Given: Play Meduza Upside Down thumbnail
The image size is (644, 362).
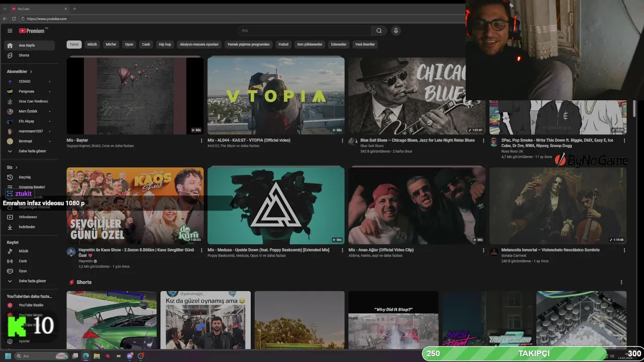Looking at the screenshot, I should click(276, 206).
